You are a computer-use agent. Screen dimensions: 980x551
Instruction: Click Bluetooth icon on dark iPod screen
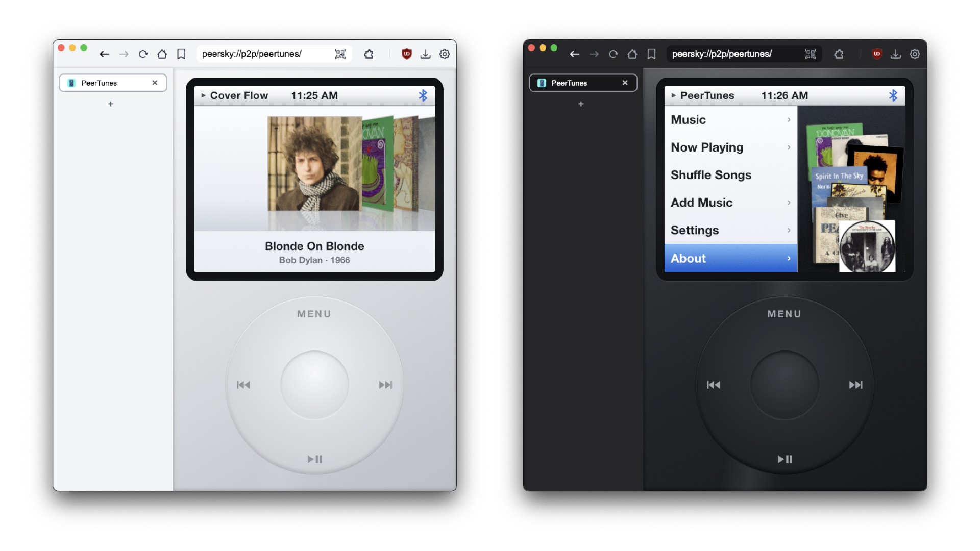pos(893,95)
